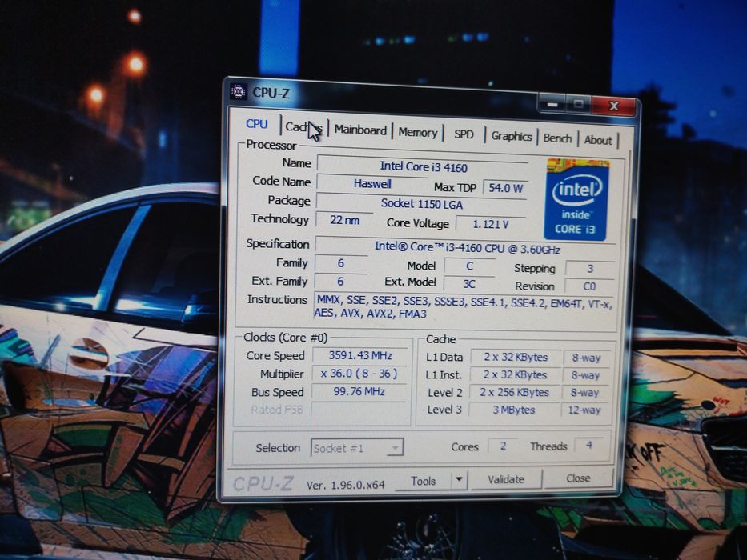Select the CPU tab
Viewport: 747px width, 560px height.
click(x=257, y=124)
